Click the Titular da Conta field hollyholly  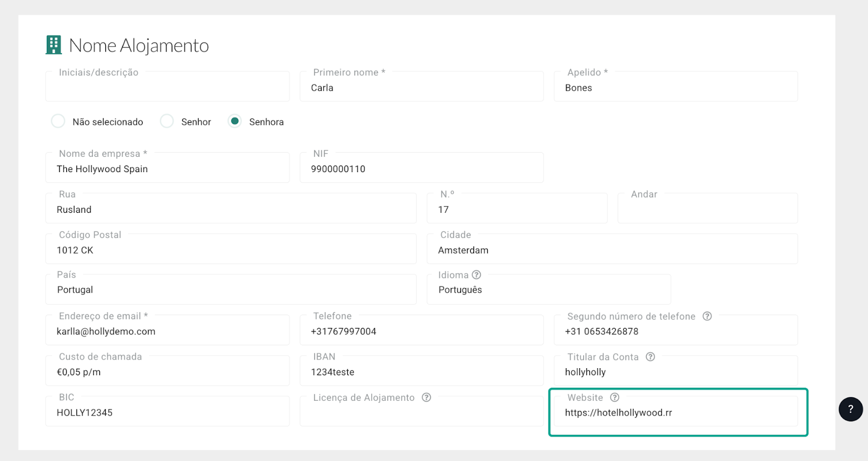pyautogui.click(x=676, y=371)
